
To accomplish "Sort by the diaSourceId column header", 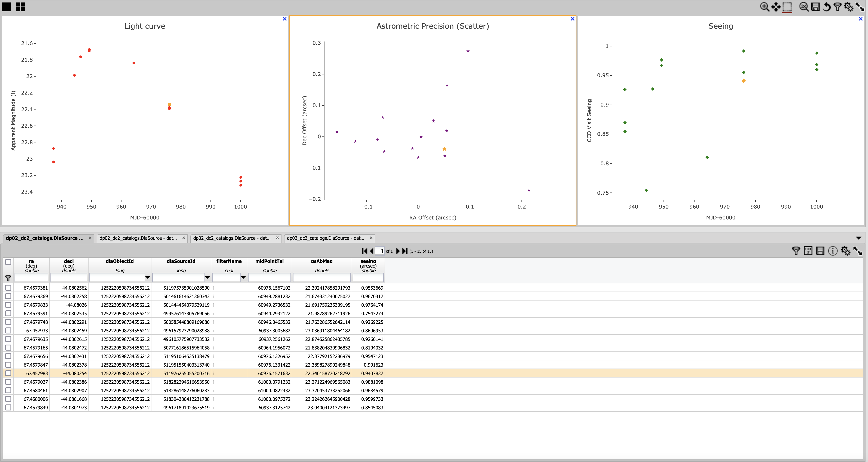I will point(181,261).
